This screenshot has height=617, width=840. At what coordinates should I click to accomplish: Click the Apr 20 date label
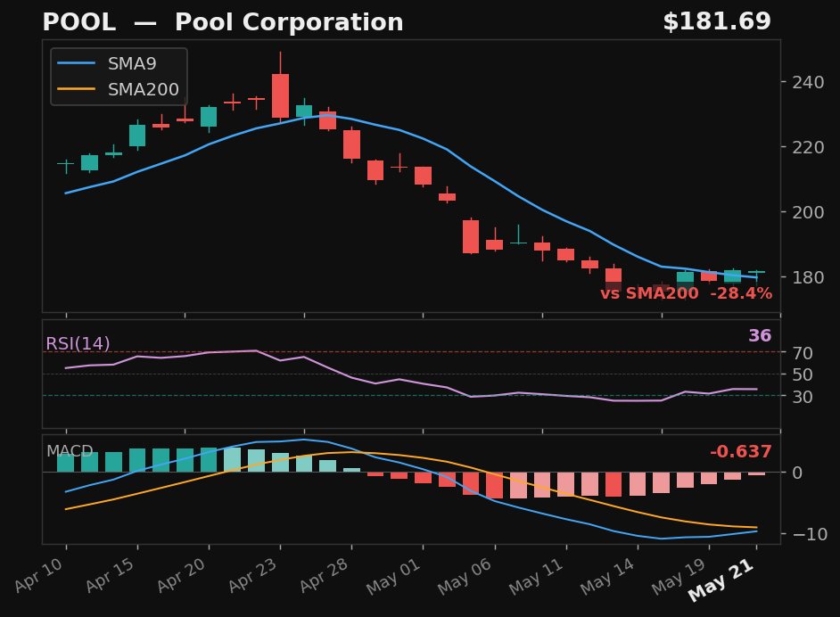click(182, 575)
